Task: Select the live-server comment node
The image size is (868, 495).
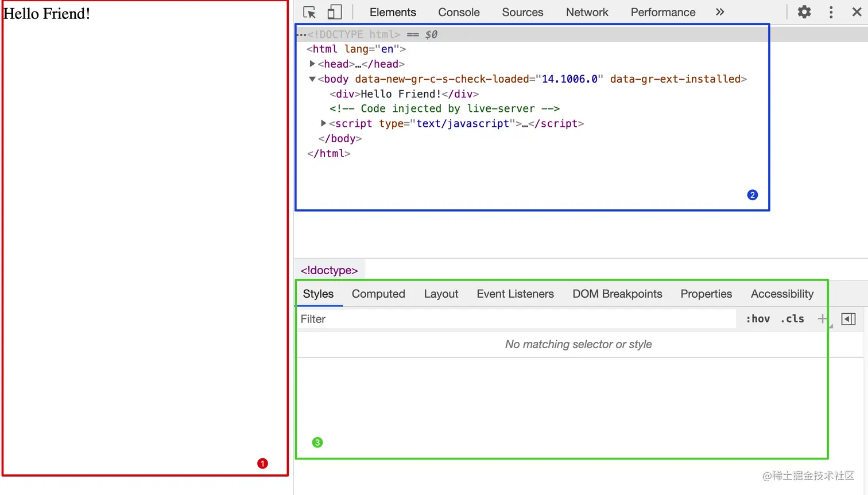Action: (444, 109)
